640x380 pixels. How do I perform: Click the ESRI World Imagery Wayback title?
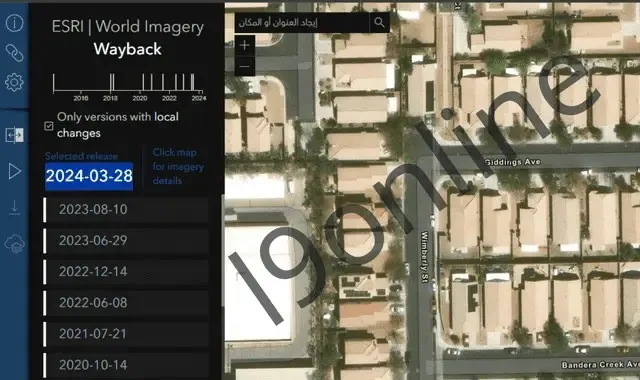coord(128,38)
